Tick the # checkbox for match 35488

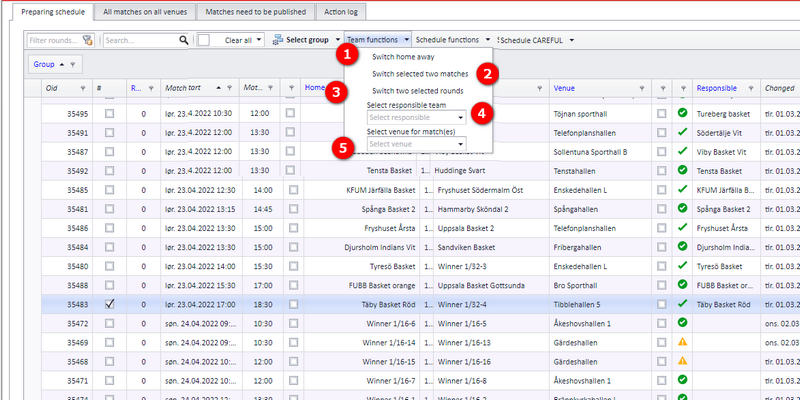click(109, 285)
